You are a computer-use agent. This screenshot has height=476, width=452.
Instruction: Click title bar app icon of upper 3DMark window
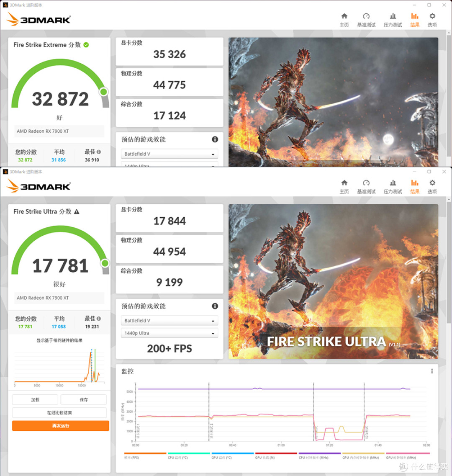(x=5, y=5)
